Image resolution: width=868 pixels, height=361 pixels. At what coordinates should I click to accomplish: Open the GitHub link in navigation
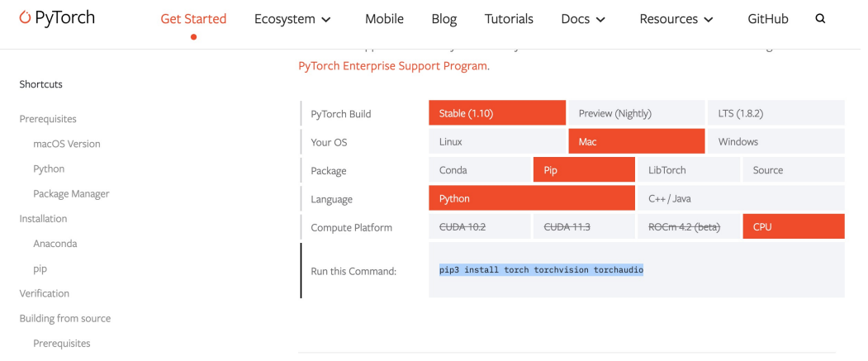768,19
